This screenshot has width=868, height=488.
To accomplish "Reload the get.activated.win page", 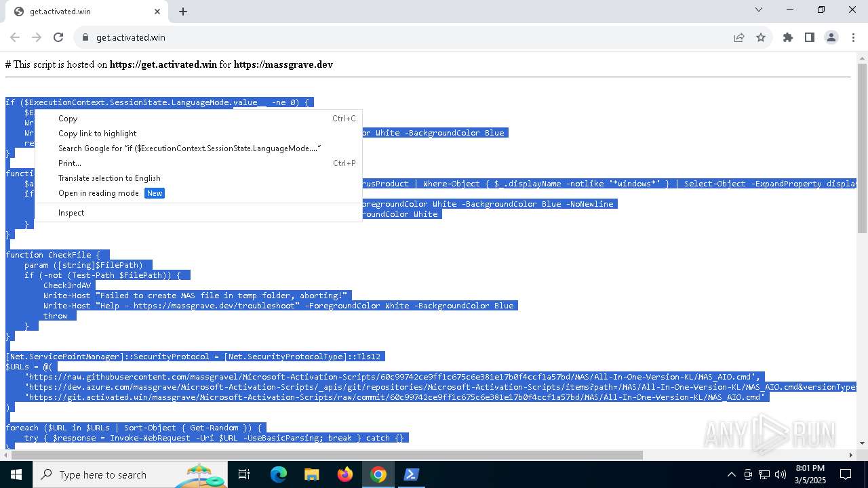I will coord(58,37).
